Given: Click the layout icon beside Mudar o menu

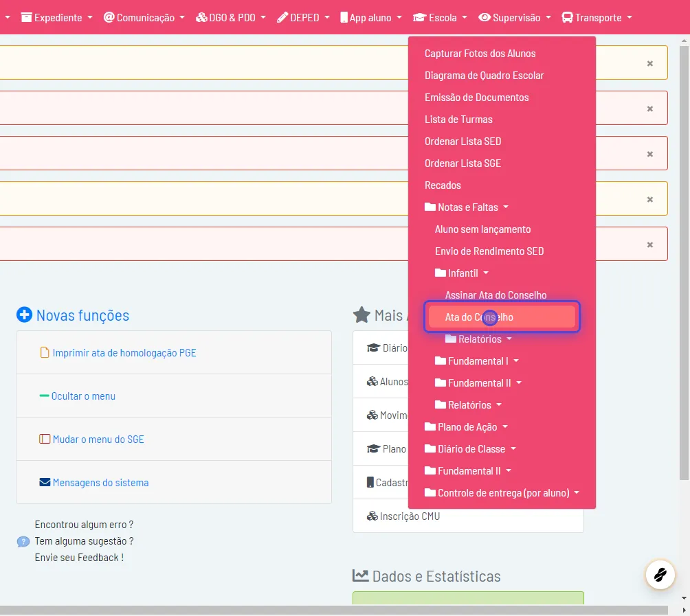Looking at the screenshot, I should point(45,440).
